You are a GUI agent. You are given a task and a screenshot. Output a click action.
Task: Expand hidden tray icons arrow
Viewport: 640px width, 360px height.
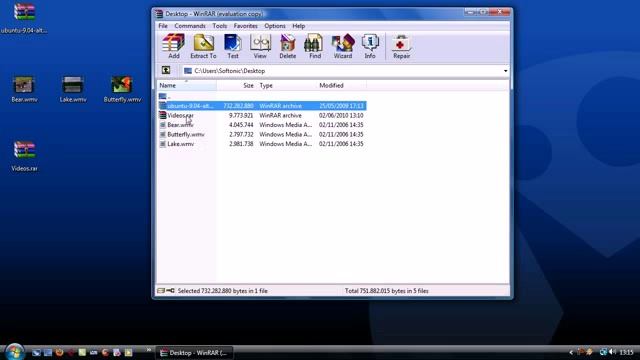click(x=571, y=352)
